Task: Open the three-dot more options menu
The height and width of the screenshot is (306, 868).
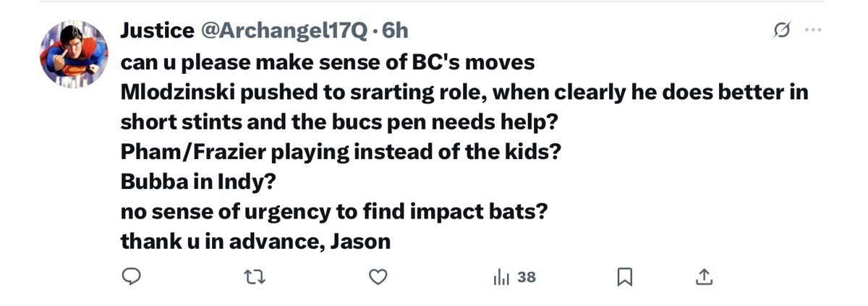Action: tap(813, 30)
